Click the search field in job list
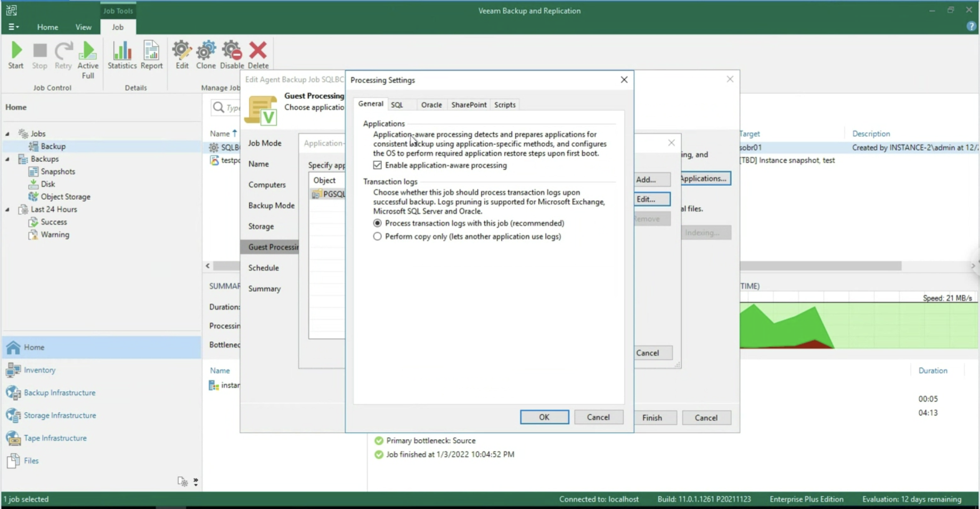980x509 pixels. coord(226,108)
